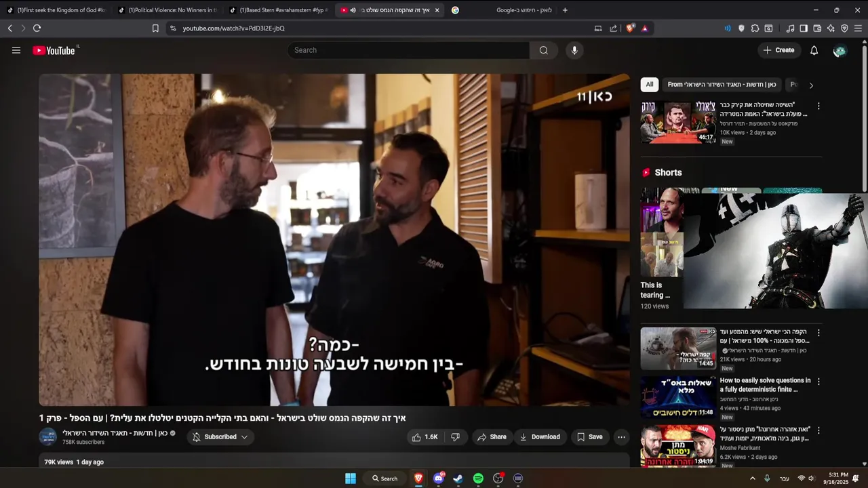Viewport: 868px width, 488px height.
Task: Open the כאן חדשות channel name link
Action: coord(115,433)
